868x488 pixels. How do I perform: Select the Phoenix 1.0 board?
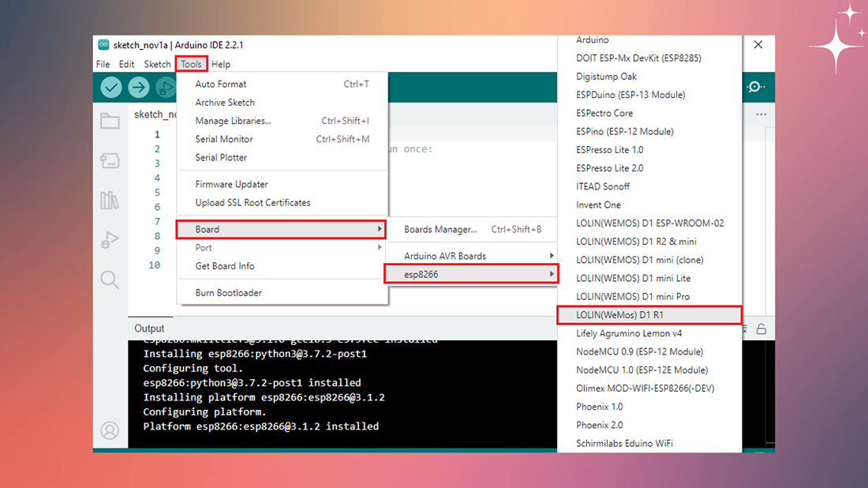click(x=649, y=407)
